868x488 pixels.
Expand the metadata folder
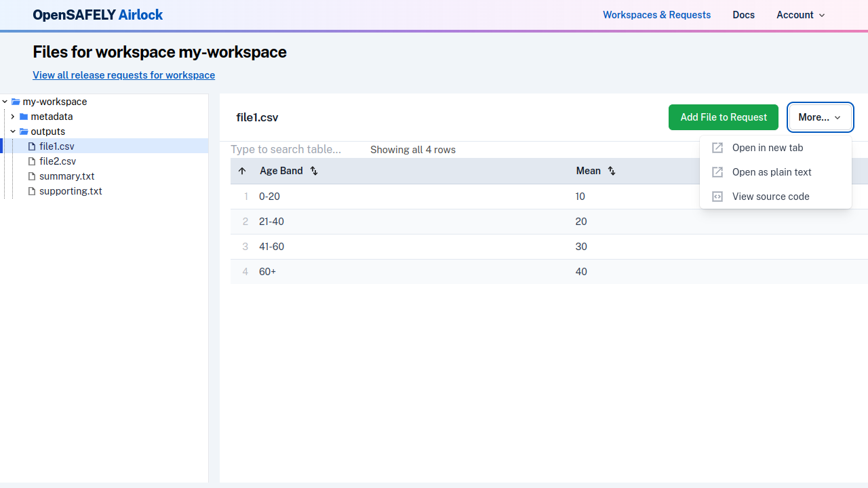[13, 117]
